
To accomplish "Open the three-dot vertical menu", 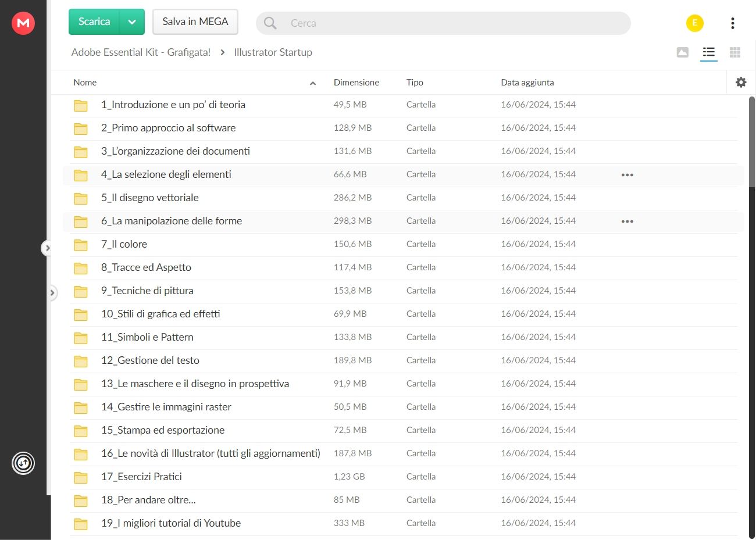I will pyautogui.click(x=733, y=23).
